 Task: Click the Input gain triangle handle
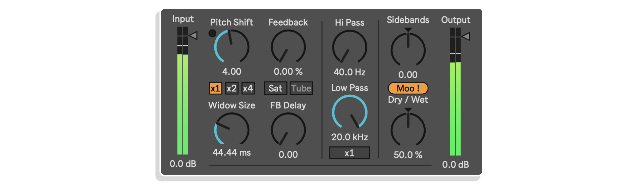194,35
